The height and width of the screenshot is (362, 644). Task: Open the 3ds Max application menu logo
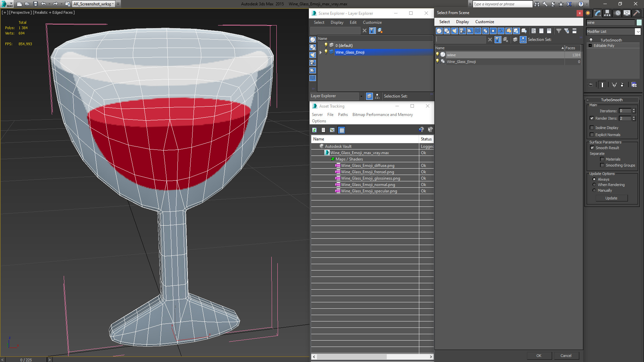6,4
